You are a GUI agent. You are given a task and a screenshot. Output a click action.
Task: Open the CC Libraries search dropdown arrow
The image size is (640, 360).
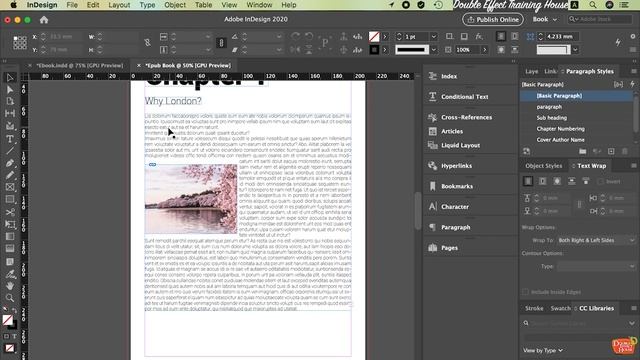[632, 323]
